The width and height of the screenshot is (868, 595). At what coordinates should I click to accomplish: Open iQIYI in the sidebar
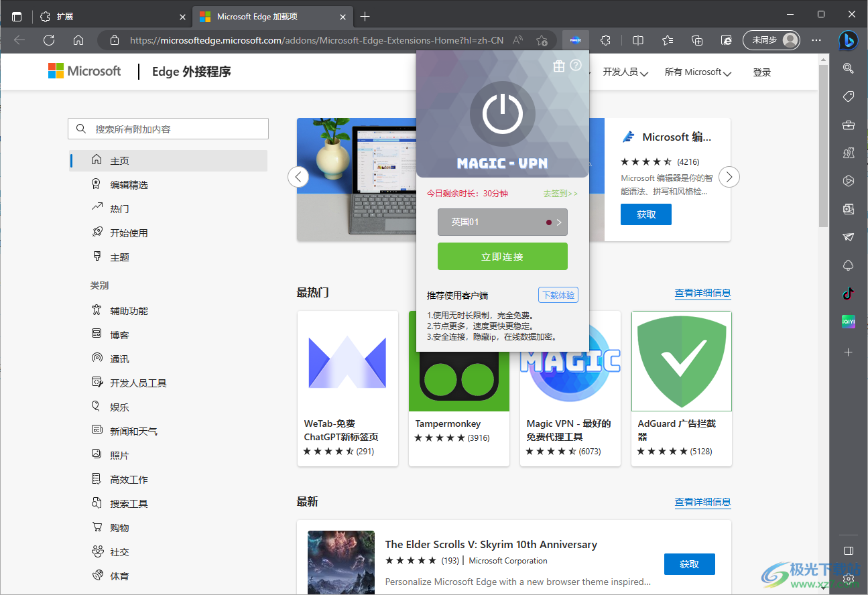click(848, 322)
